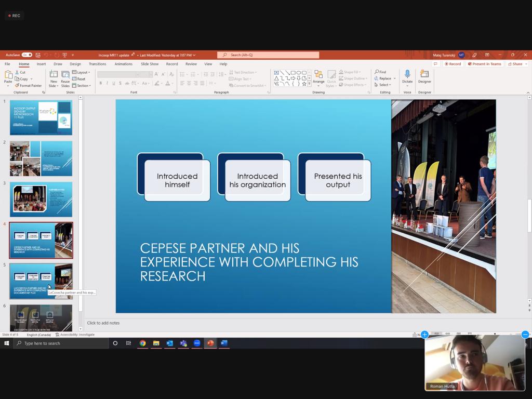
Task: Select the text box shape in gallery
Action: pos(276,73)
